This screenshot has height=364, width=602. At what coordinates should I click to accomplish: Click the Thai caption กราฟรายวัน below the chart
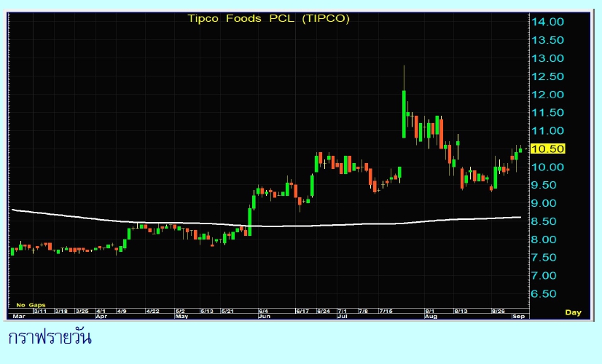[50, 338]
